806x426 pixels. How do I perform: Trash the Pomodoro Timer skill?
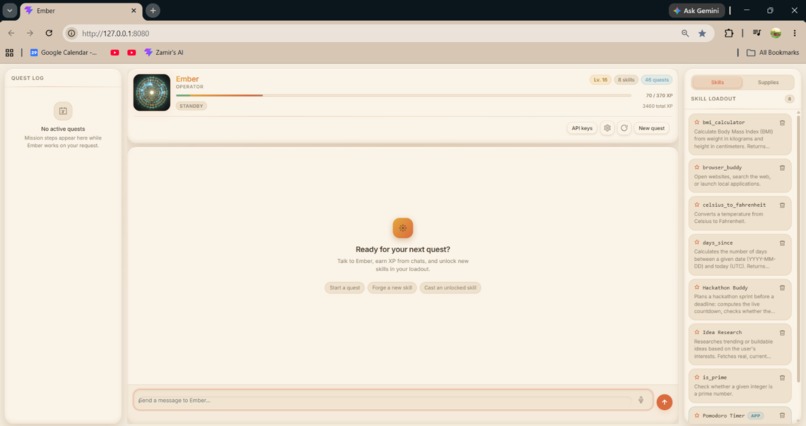click(x=782, y=415)
